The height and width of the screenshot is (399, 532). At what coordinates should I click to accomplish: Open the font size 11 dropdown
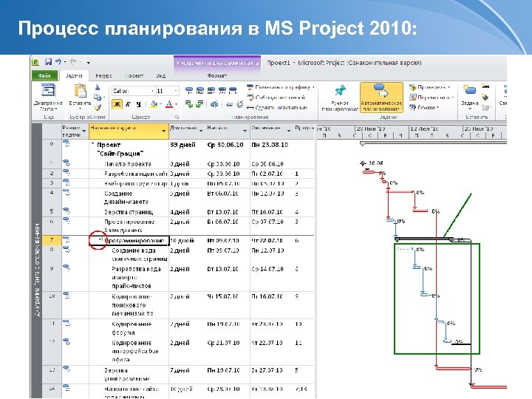click(175, 91)
